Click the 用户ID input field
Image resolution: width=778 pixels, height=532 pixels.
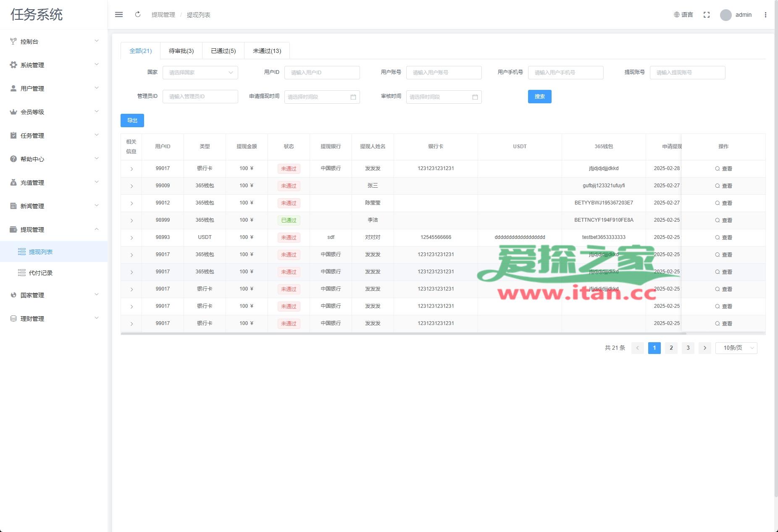coord(322,73)
